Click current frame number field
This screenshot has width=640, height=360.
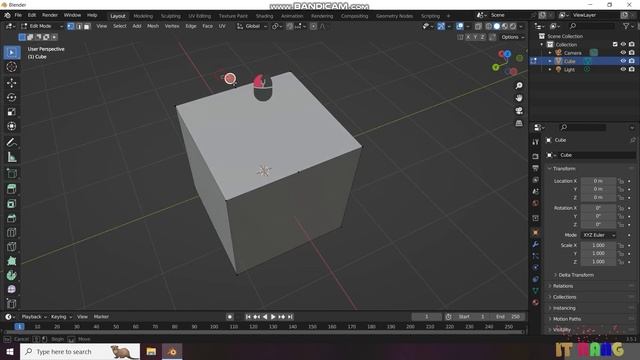(x=427, y=317)
